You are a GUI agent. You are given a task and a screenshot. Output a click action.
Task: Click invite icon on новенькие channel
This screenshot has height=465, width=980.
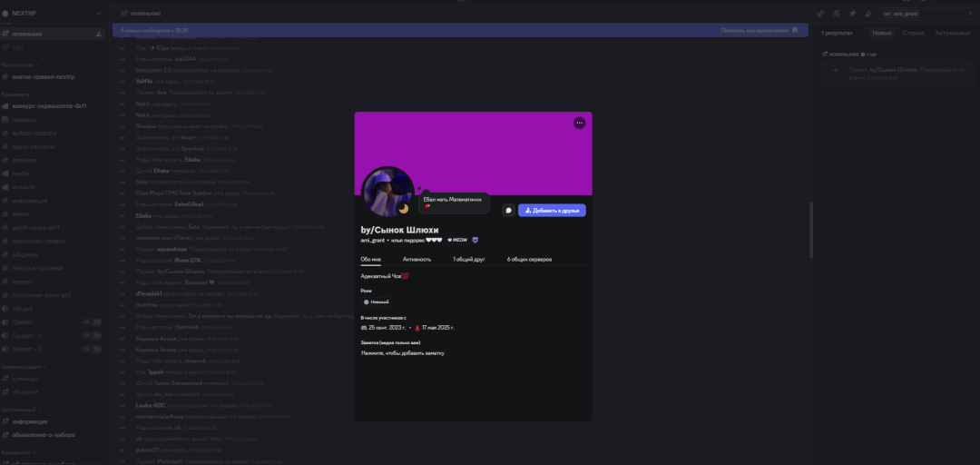(99, 34)
